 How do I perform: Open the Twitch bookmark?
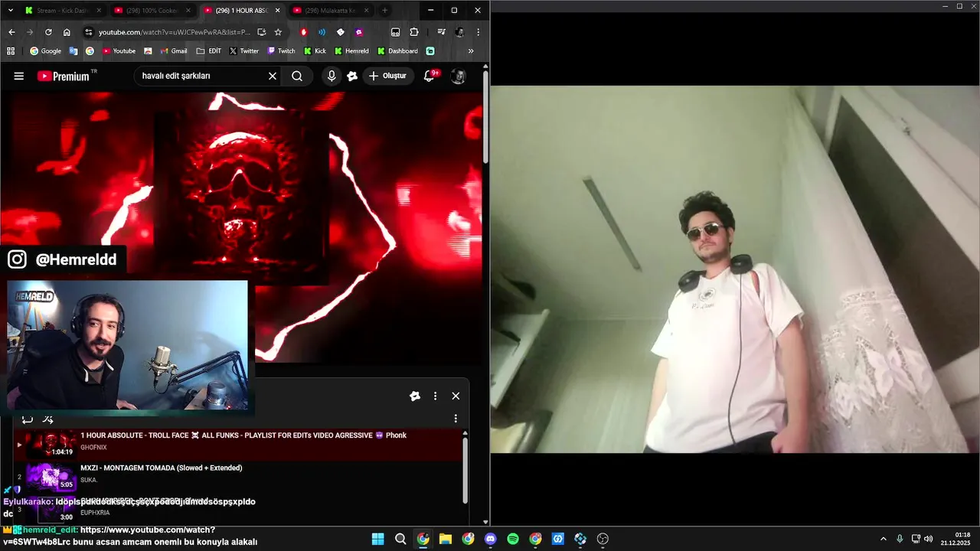click(281, 51)
